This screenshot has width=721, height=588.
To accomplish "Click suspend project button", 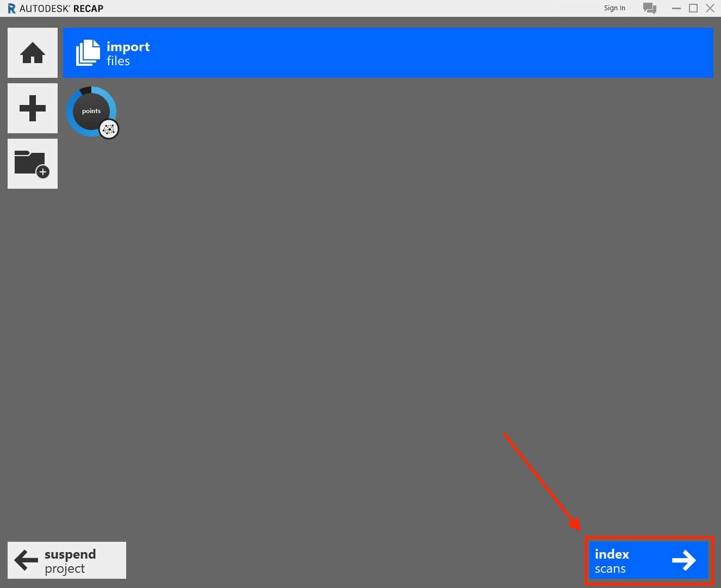I will tap(67, 560).
